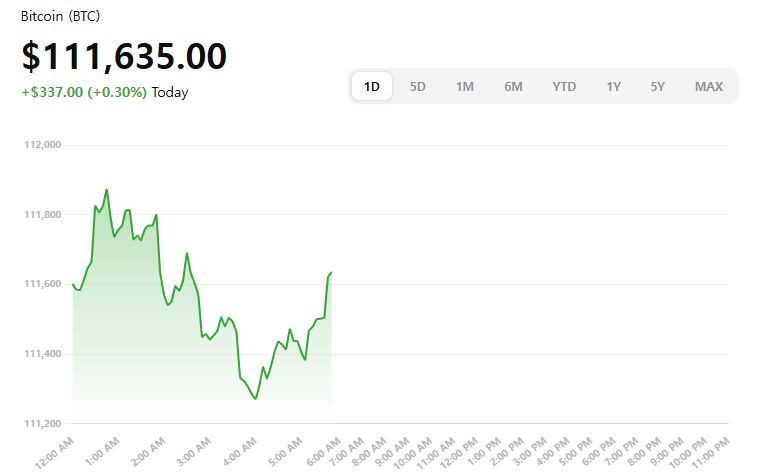Screen dimensions: 758x475
Task: Click the 111,200 y-axis label
Action: pos(42,424)
